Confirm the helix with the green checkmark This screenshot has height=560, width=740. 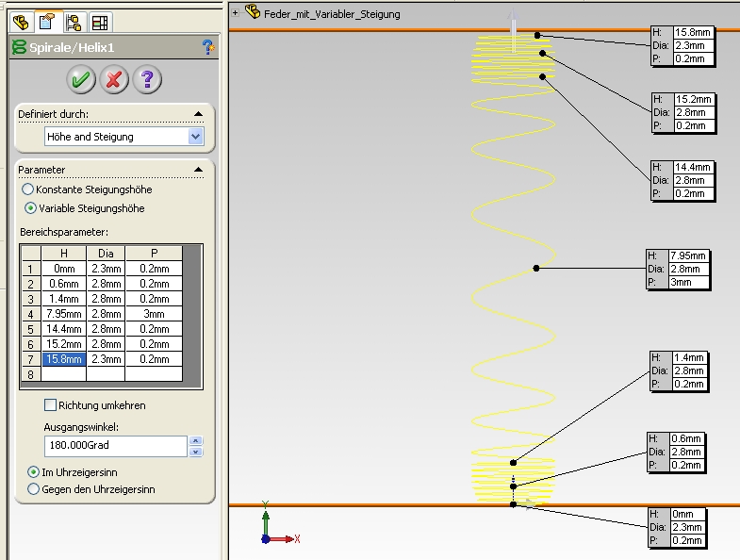[81, 79]
